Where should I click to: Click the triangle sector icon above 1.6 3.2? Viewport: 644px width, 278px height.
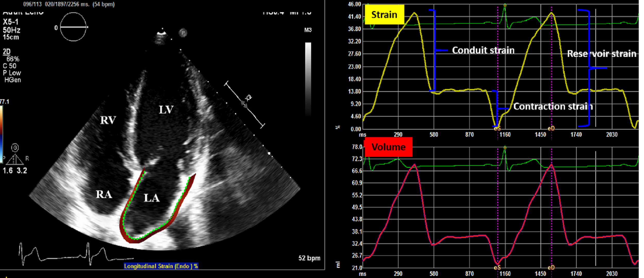click(x=15, y=160)
